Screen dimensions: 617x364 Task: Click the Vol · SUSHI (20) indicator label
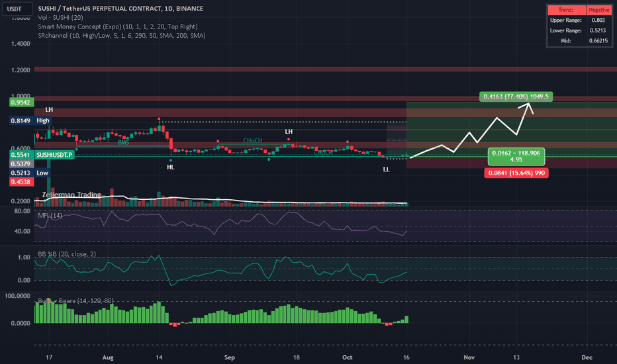[60, 17]
